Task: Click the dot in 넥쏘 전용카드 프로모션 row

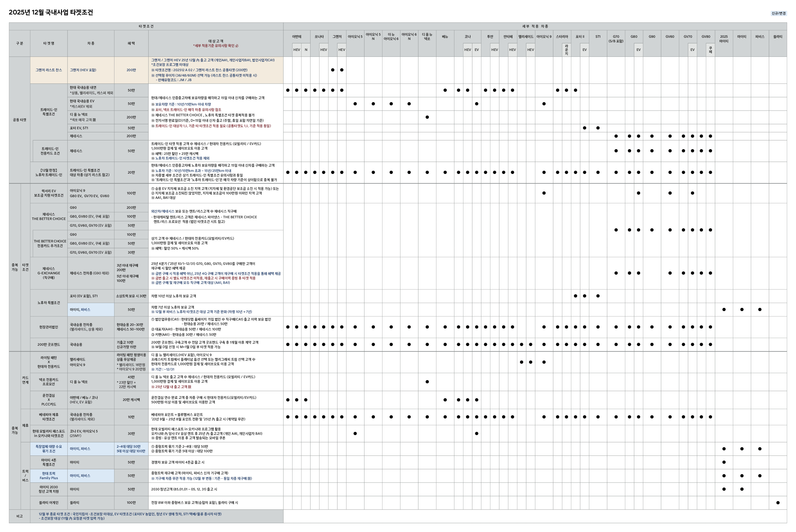Action: (427, 382)
